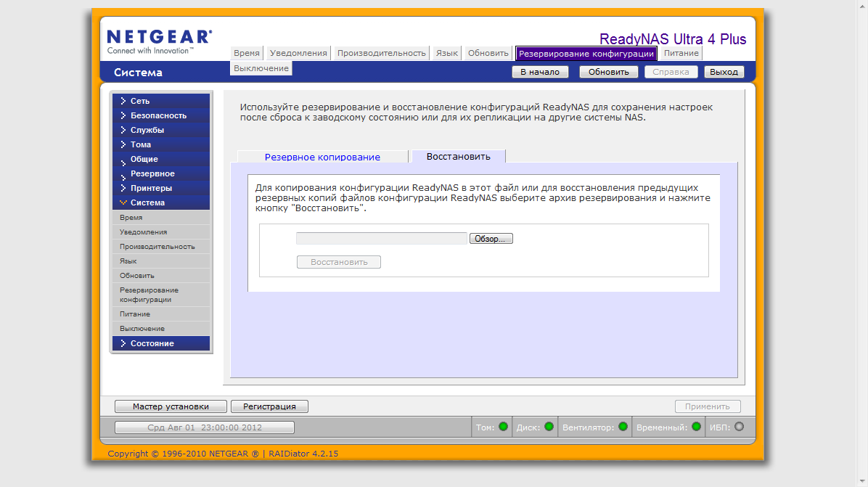
Task: Click the archive file path field
Action: pyautogui.click(x=382, y=239)
